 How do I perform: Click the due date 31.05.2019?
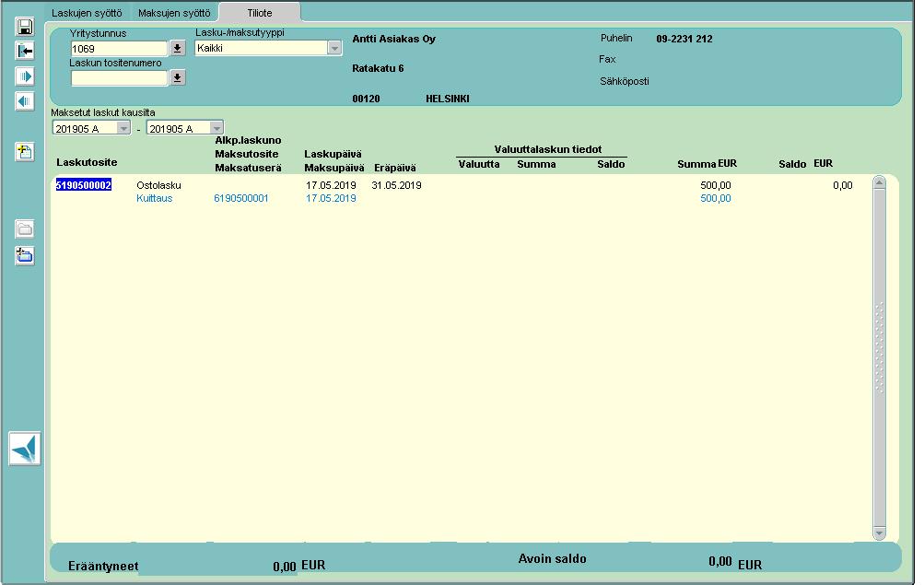(x=396, y=185)
